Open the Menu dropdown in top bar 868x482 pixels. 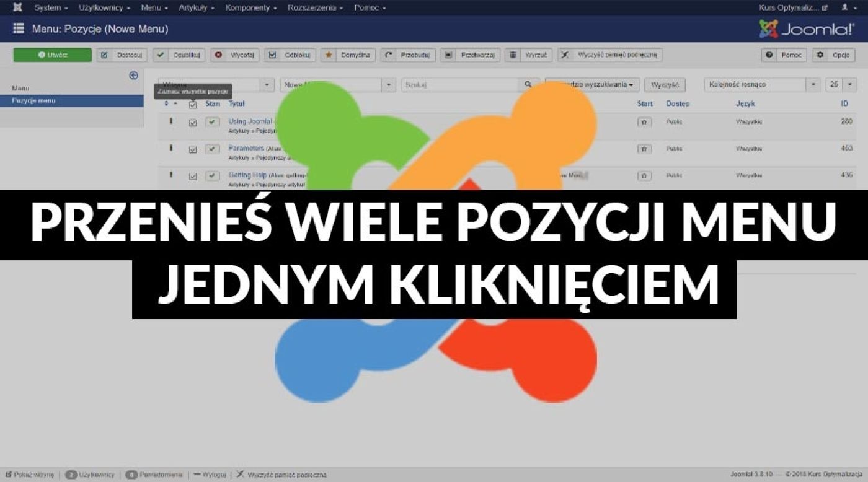pos(154,7)
